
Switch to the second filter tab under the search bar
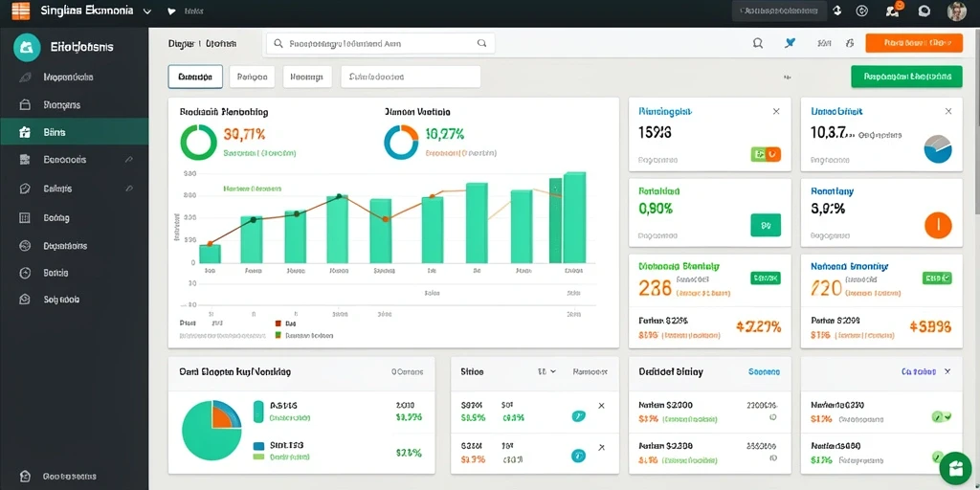coord(253,77)
